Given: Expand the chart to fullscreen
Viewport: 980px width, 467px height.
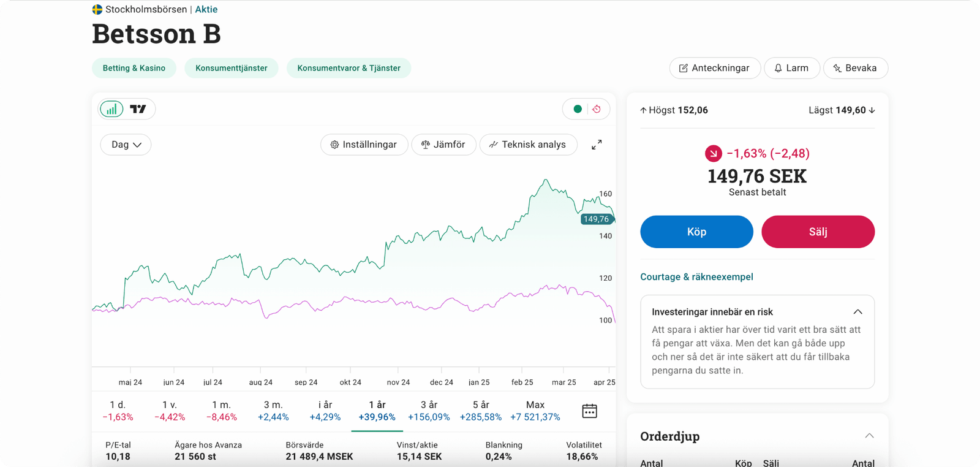Looking at the screenshot, I should click(x=597, y=145).
